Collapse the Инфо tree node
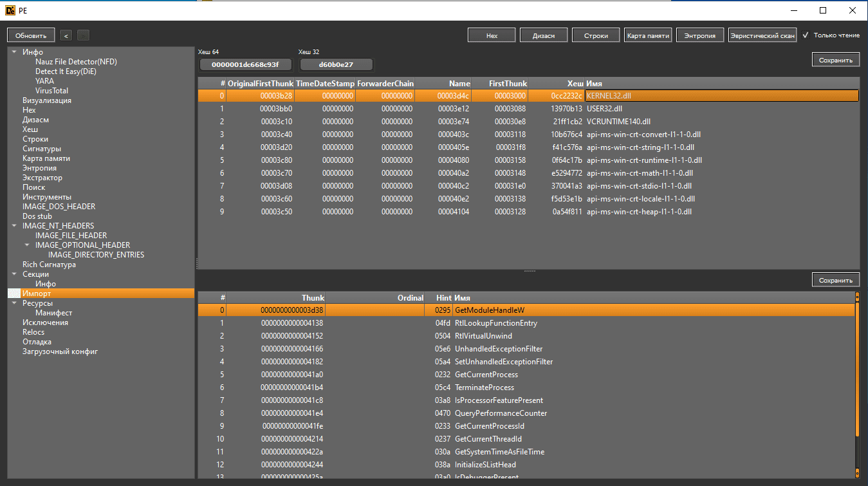The width and height of the screenshot is (868, 486). tap(14, 52)
